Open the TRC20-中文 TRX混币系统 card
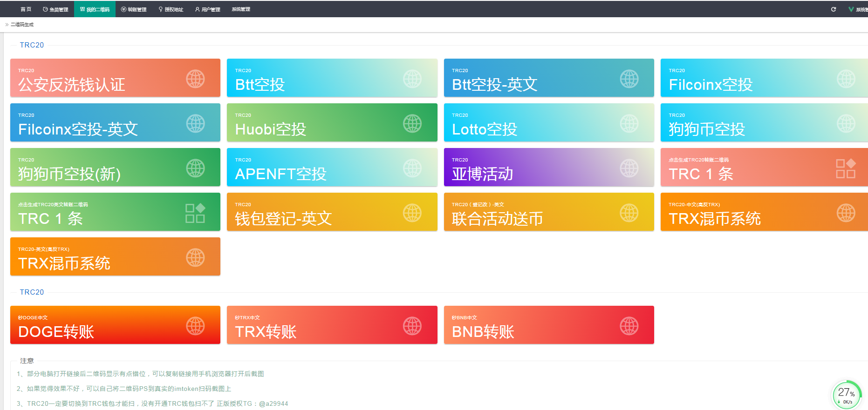This screenshot has height=410, width=868. point(764,212)
